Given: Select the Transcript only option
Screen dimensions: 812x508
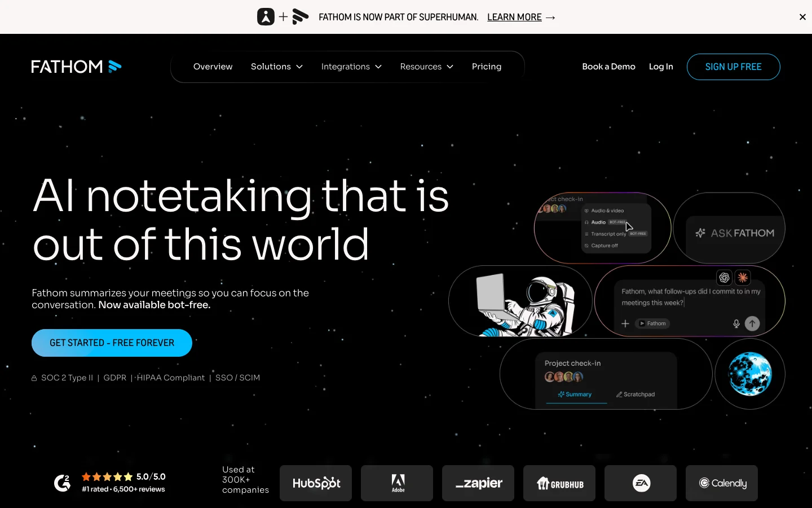Looking at the screenshot, I should 615,234.
